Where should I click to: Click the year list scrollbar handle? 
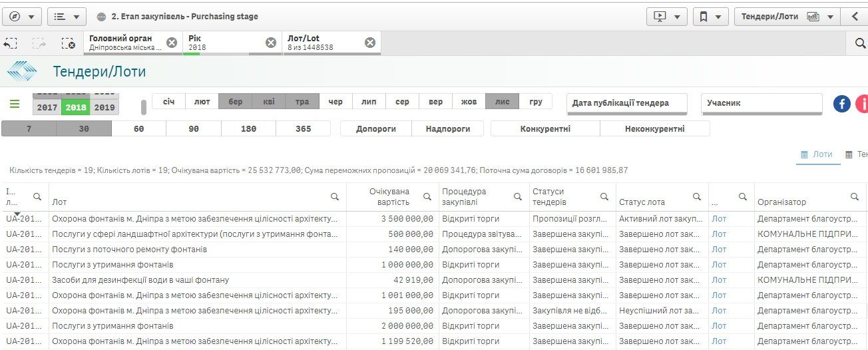click(143, 107)
